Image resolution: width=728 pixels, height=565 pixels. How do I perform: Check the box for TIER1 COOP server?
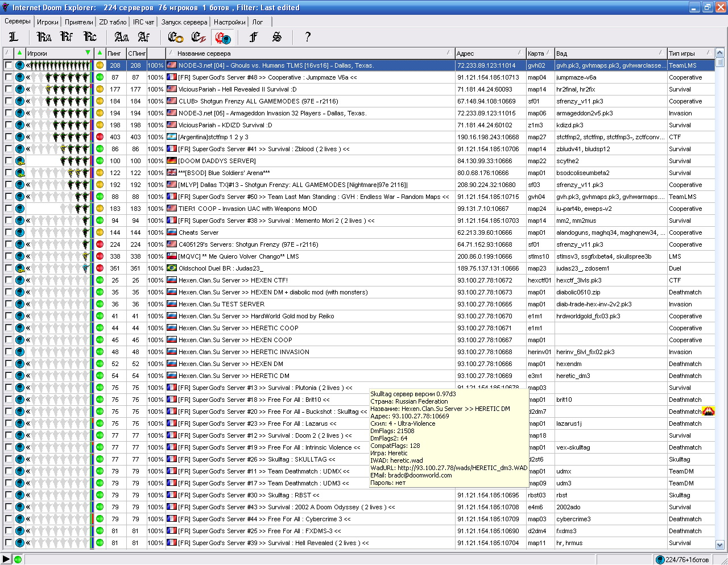tap(9, 209)
